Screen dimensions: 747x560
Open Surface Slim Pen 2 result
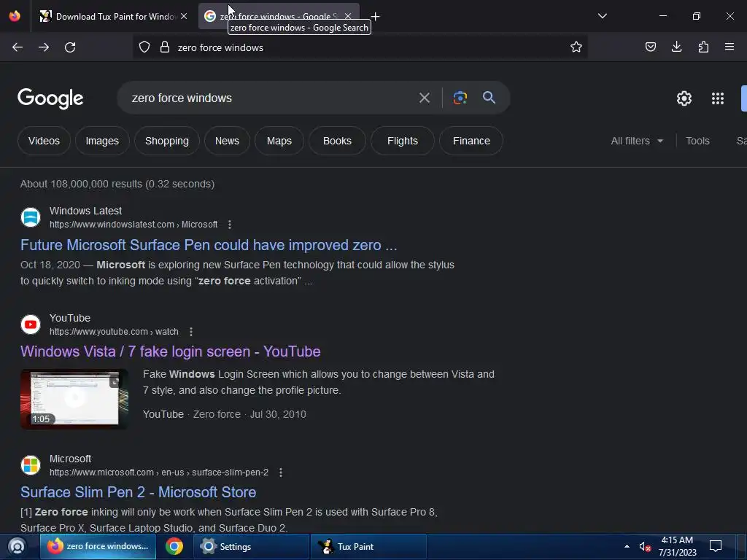pyautogui.click(x=138, y=492)
